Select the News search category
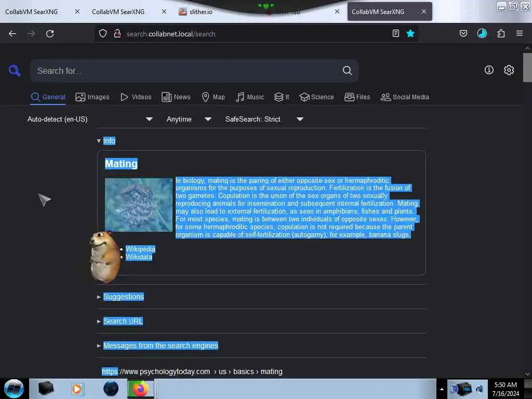The image size is (532, 399). click(176, 97)
